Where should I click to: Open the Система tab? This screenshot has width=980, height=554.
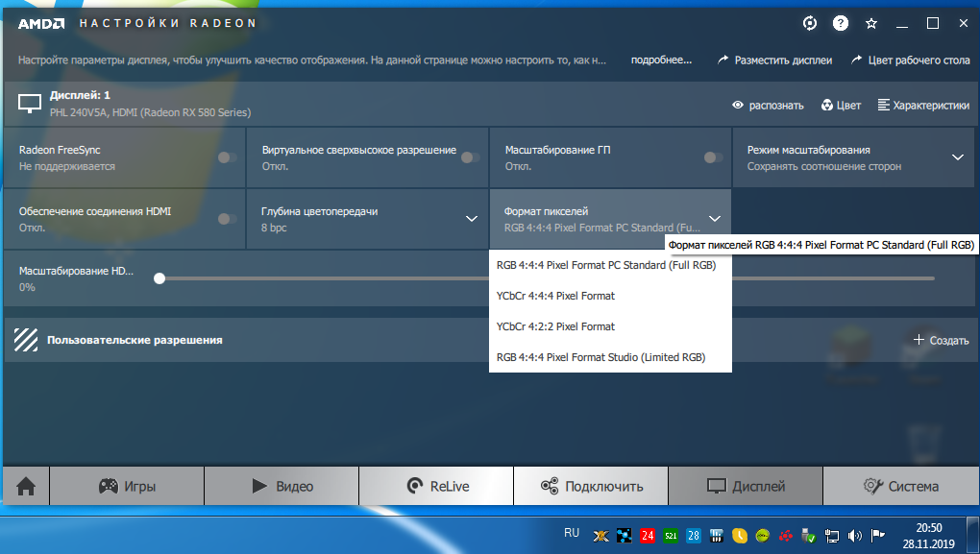(900, 486)
